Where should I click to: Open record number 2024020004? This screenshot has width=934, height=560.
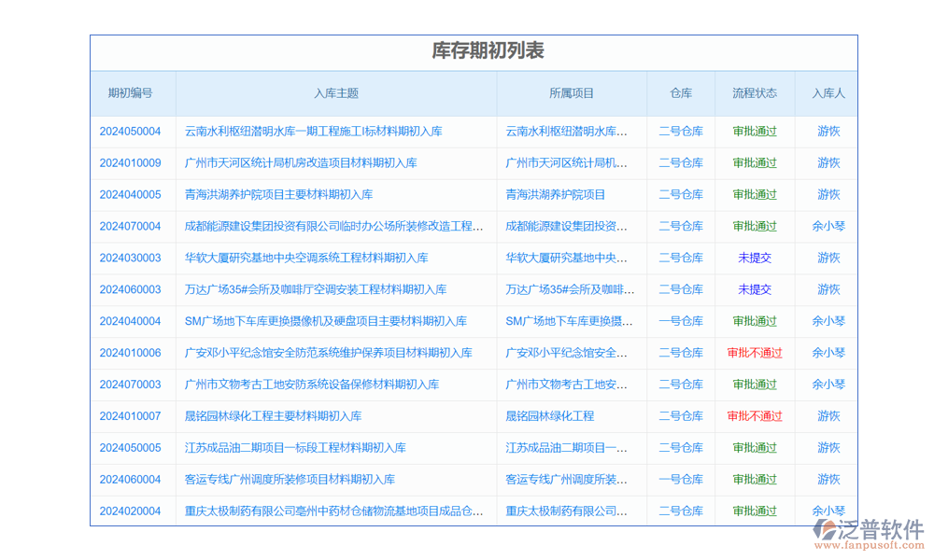pyautogui.click(x=130, y=511)
